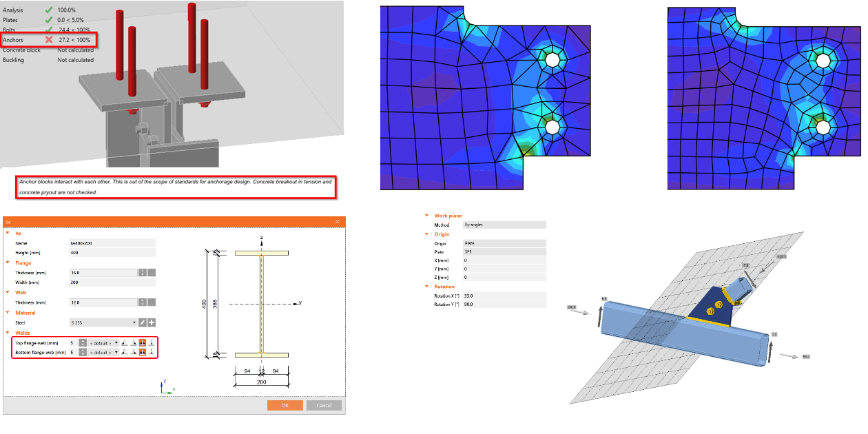Image resolution: width=868 pixels, height=434 pixels.
Task: Open the Steel S 355 material dropdown
Action: click(x=103, y=322)
